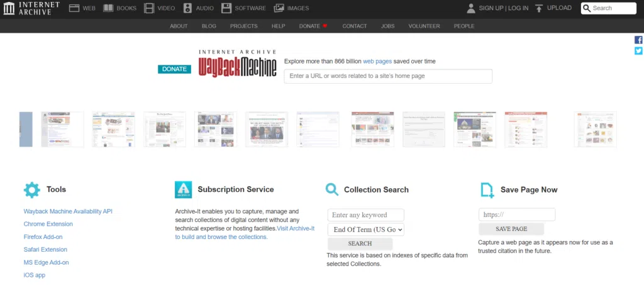Click the Tools gear icon
The width and height of the screenshot is (644, 285).
pos(32,190)
